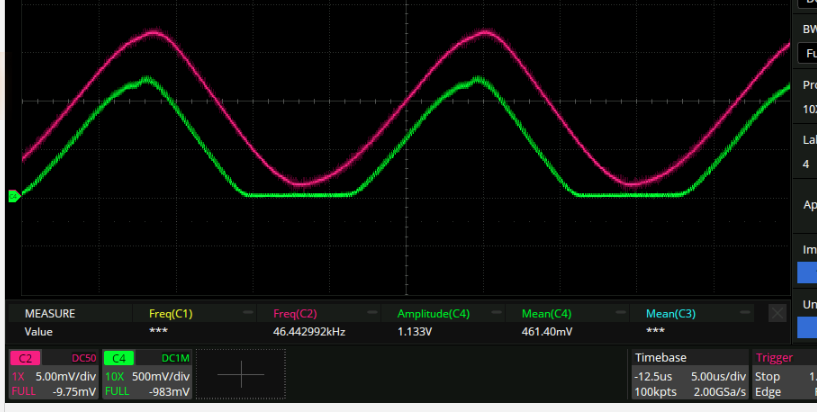Open the BW bandwidth limit dropdown
The height and width of the screenshot is (412, 817).
coord(808,53)
